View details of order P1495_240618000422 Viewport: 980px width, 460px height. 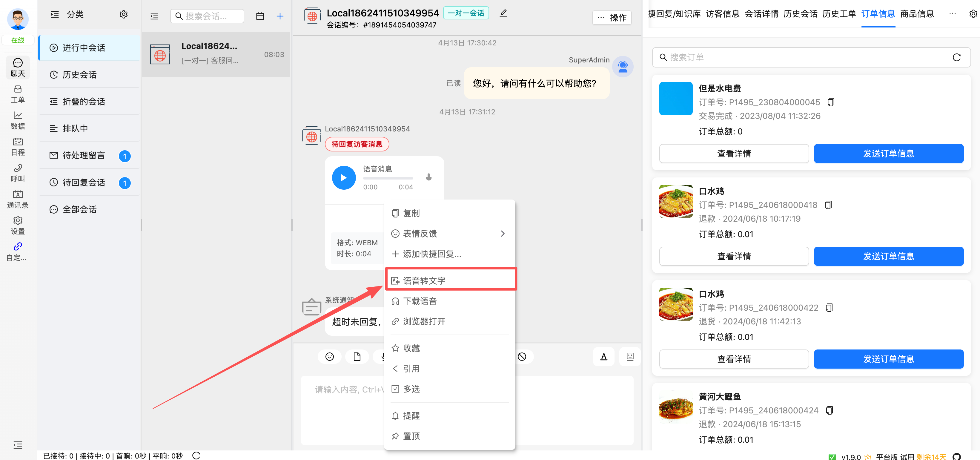point(734,359)
